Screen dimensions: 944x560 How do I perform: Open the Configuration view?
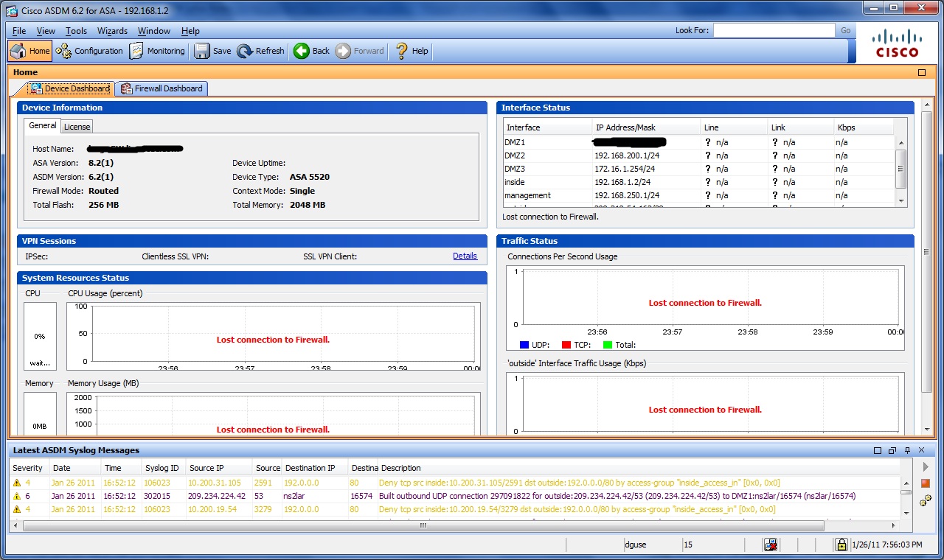(x=89, y=51)
